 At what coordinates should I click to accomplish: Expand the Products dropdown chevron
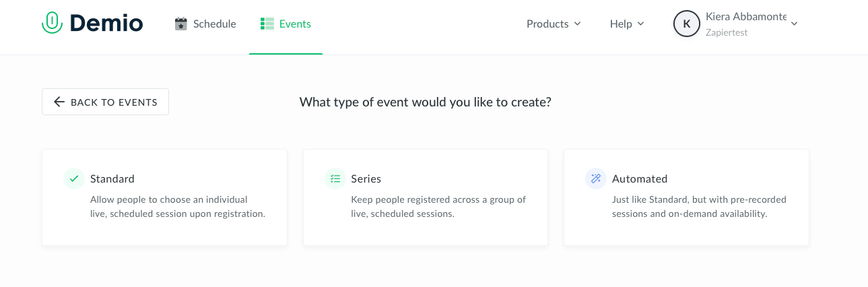click(577, 24)
